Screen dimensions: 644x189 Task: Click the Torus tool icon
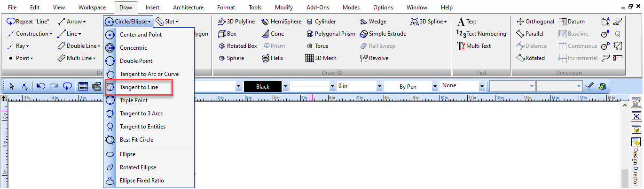pyautogui.click(x=310, y=46)
